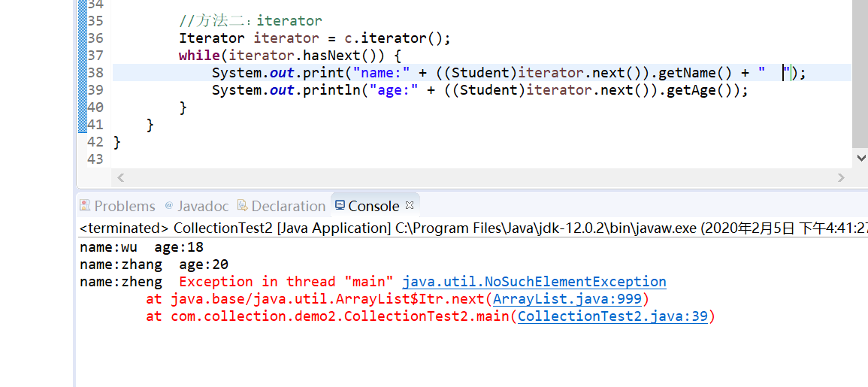The image size is (868, 387).
Task: Click console output 'name:zheng'
Action: point(121,281)
